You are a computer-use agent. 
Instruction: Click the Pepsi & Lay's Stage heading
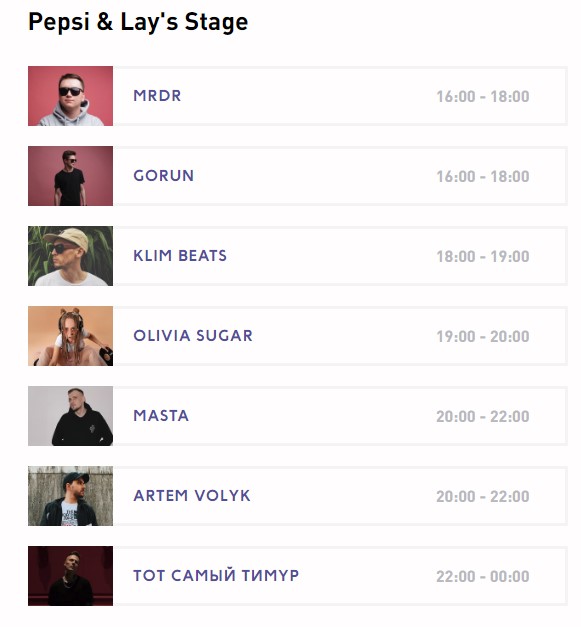(x=138, y=22)
